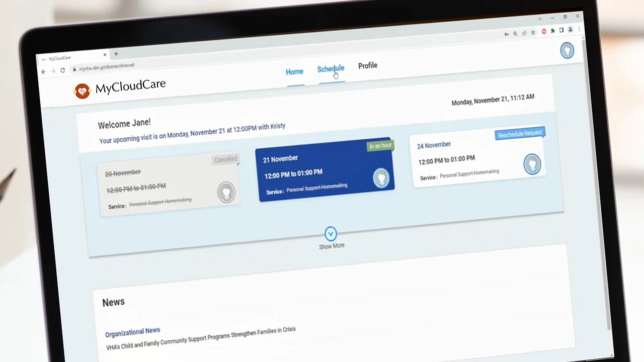Screen dimensions: 644x362
Task: Select the cancelled 20 November visit card
Action: point(168,185)
